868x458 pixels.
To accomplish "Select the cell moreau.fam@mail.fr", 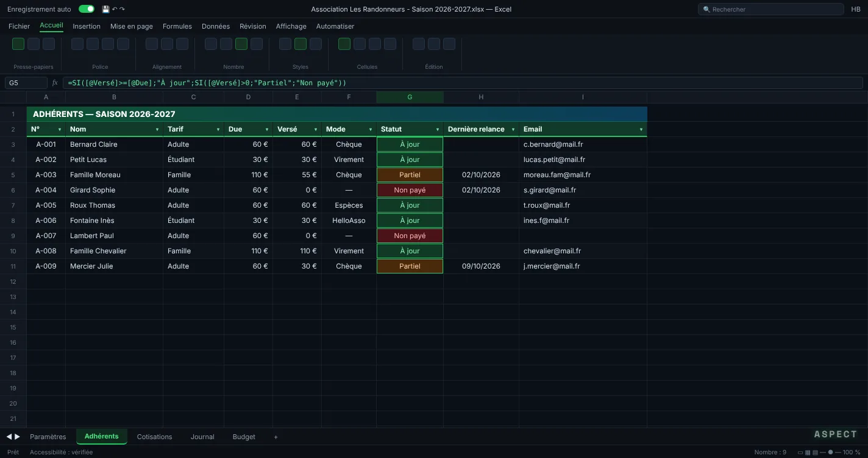I will [583, 175].
